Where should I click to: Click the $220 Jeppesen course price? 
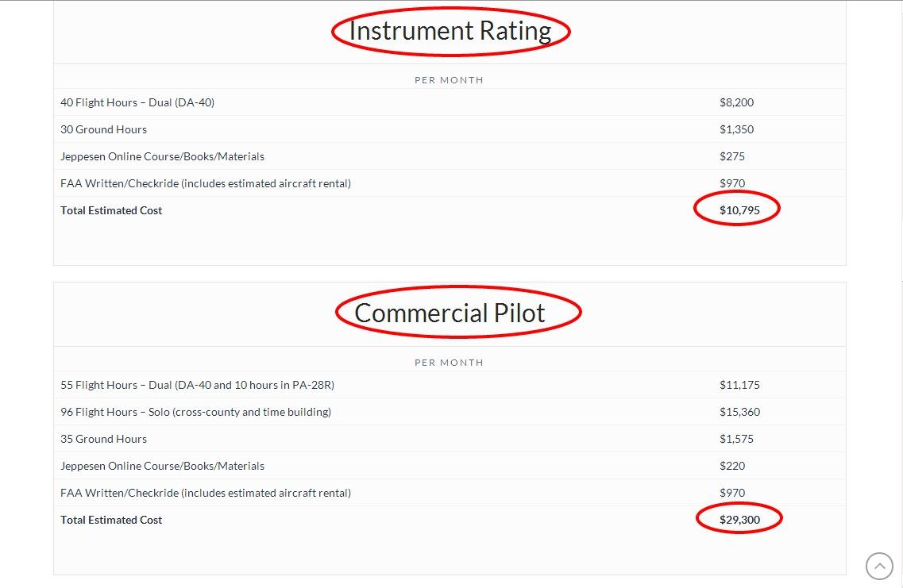732,466
